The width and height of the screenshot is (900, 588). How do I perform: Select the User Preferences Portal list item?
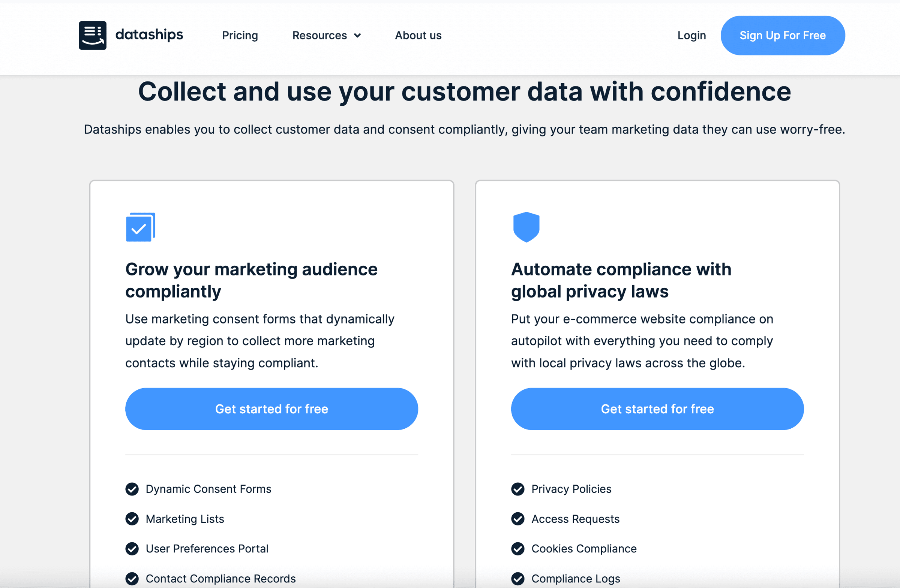pyautogui.click(x=207, y=549)
